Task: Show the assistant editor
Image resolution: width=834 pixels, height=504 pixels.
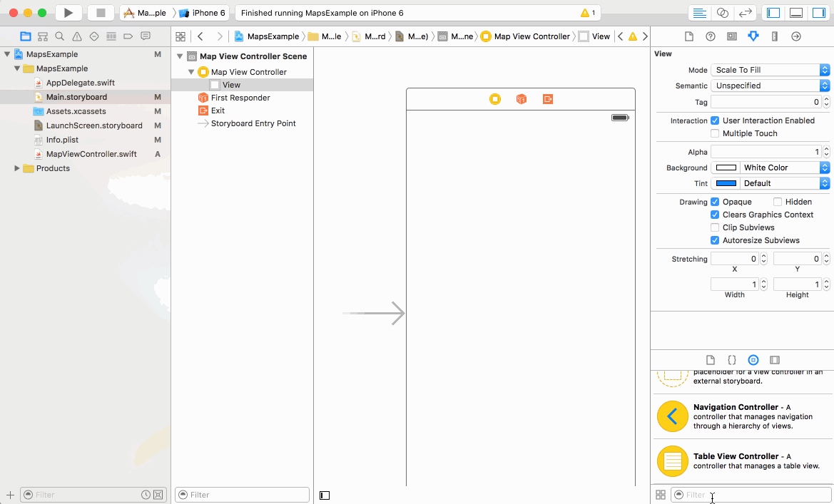Action: click(x=722, y=13)
